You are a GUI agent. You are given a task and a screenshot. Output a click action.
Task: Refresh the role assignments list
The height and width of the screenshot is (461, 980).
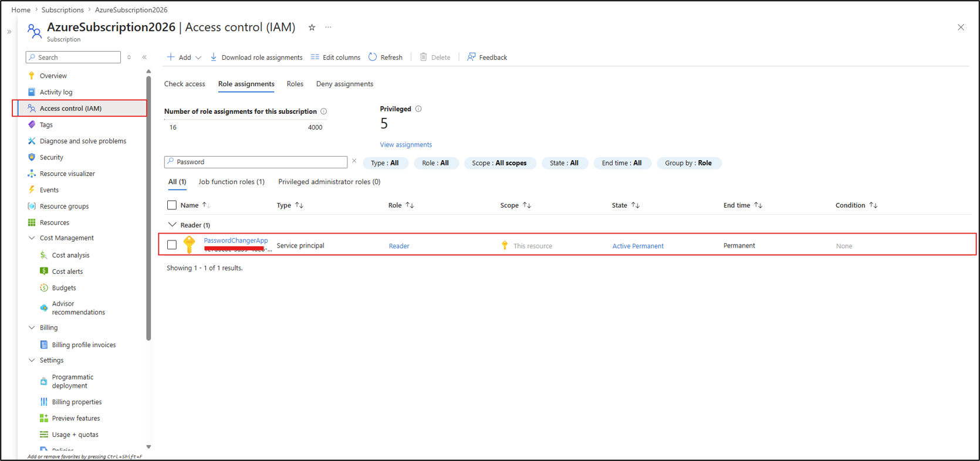tap(386, 57)
